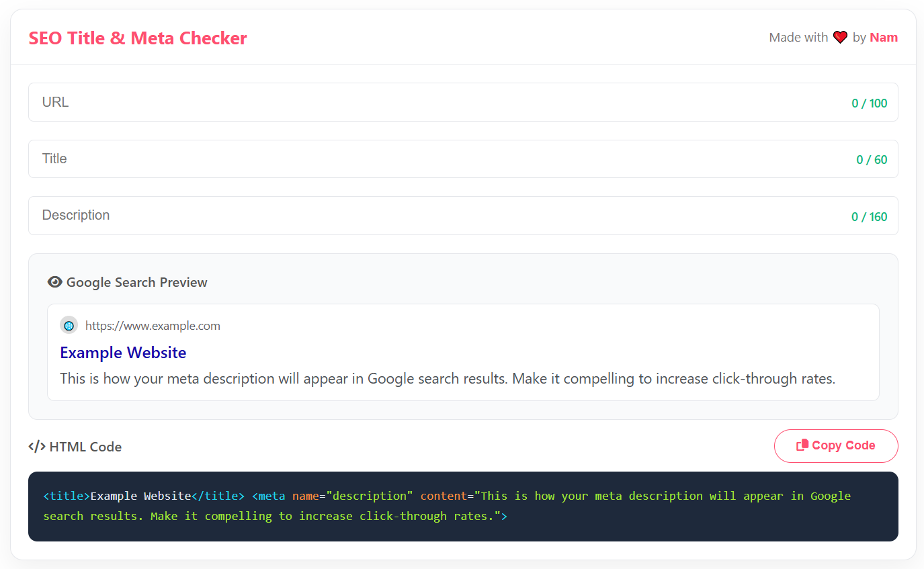The image size is (924, 569).
Task: Click the heart icon in the header
Action: point(840,37)
